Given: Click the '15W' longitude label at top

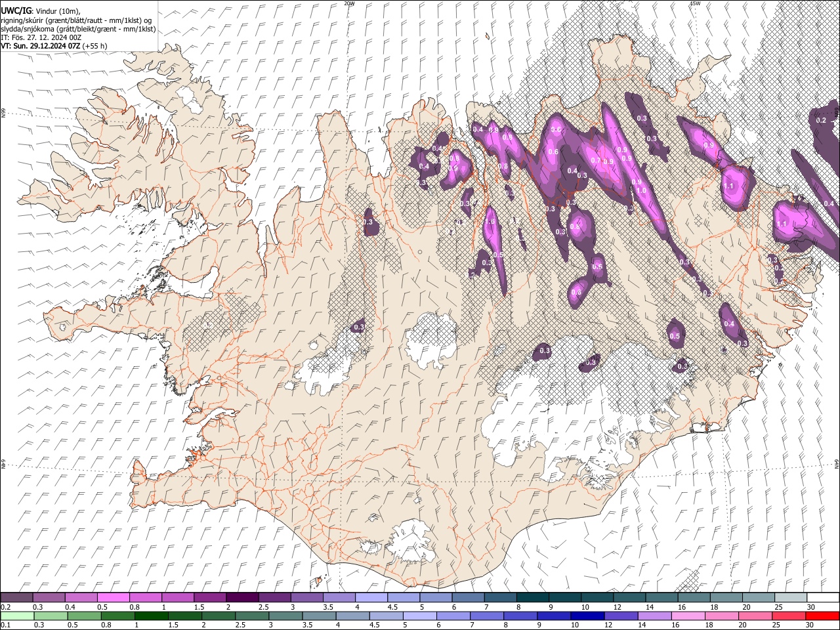Looking at the screenshot, I should coord(695,3).
